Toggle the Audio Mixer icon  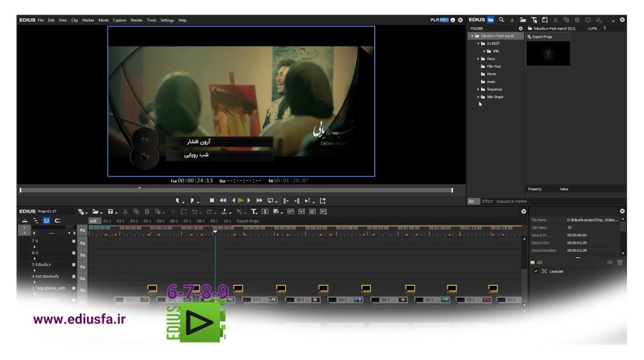tap(301, 212)
